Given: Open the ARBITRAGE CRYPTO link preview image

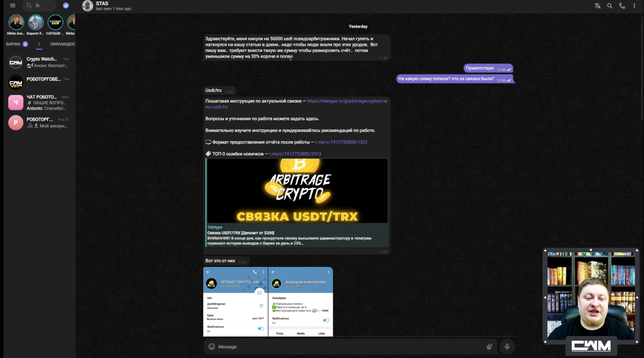Looking at the screenshot, I should (297, 191).
